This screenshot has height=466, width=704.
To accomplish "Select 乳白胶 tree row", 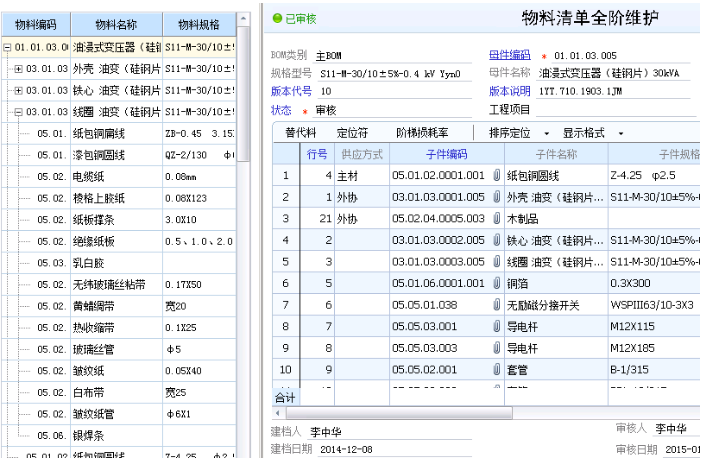I will [x=119, y=263].
